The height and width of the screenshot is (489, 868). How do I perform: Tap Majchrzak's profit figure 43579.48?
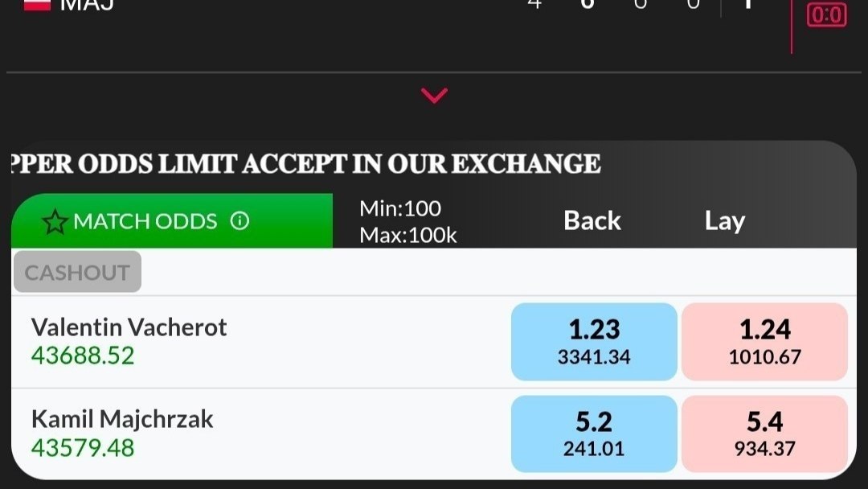click(83, 447)
